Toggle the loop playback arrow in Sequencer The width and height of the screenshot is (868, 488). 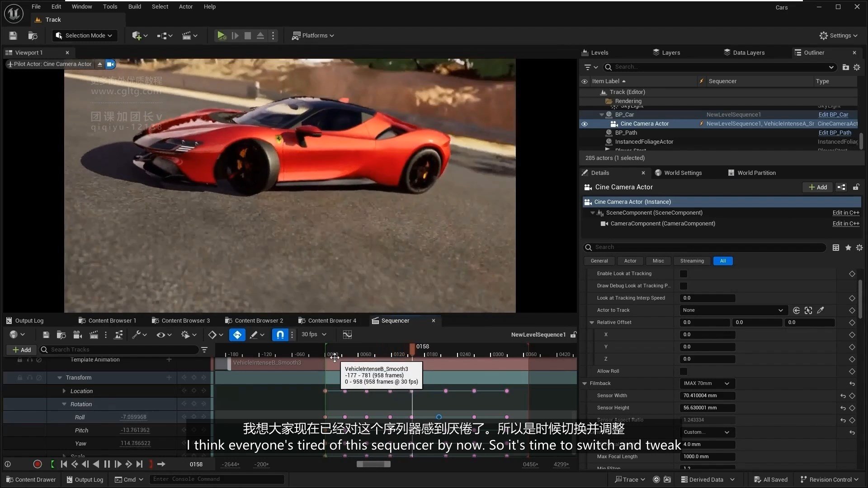(161, 464)
